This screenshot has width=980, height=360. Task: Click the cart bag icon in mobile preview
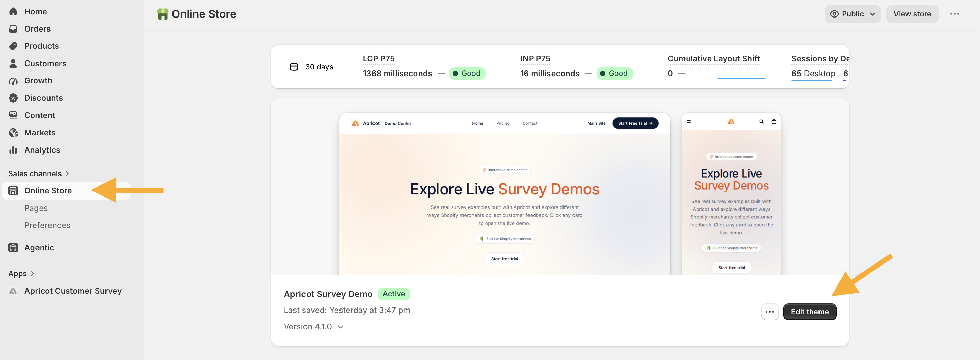(x=774, y=122)
